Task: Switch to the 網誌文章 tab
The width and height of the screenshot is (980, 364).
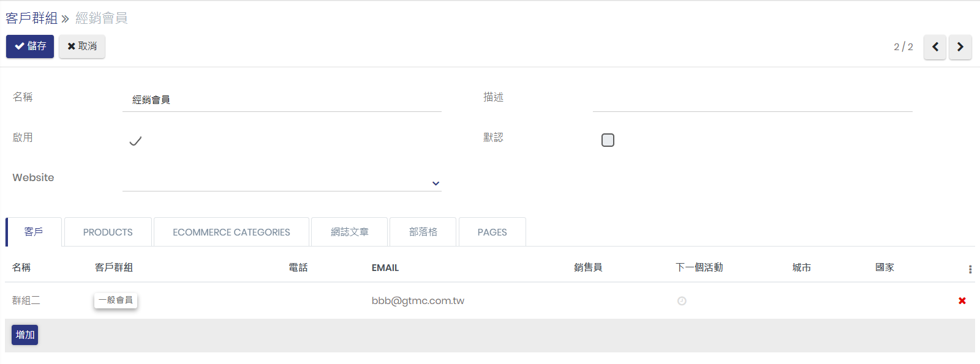Action: pos(349,232)
